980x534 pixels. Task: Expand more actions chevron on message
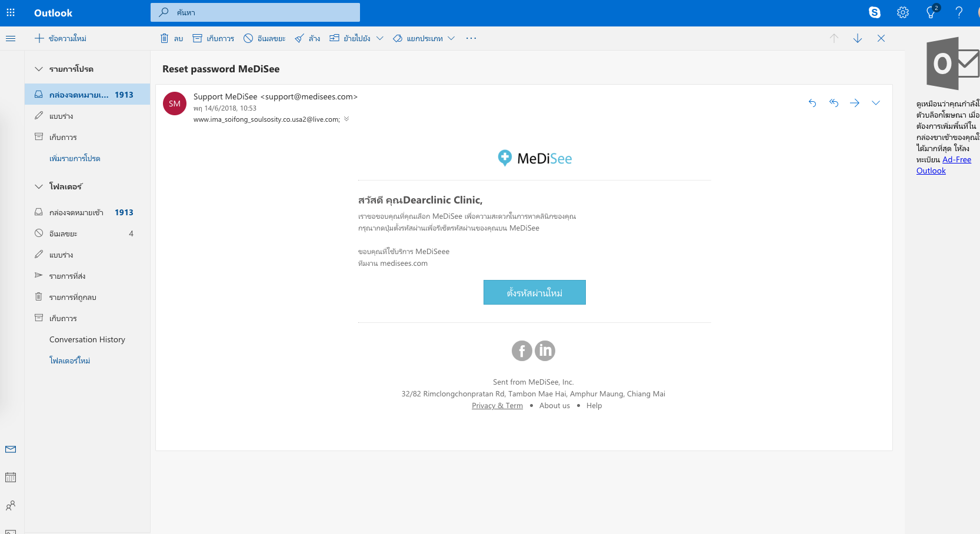pyautogui.click(x=876, y=103)
